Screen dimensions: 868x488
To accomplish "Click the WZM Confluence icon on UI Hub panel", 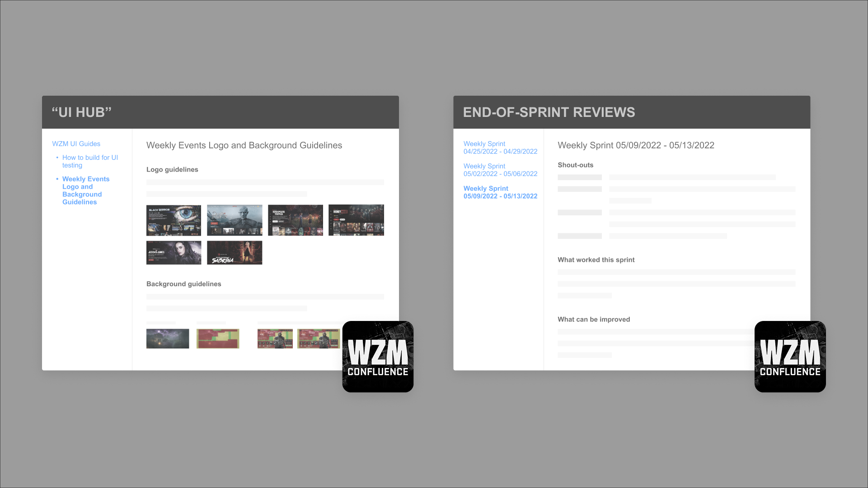I will tap(378, 356).
